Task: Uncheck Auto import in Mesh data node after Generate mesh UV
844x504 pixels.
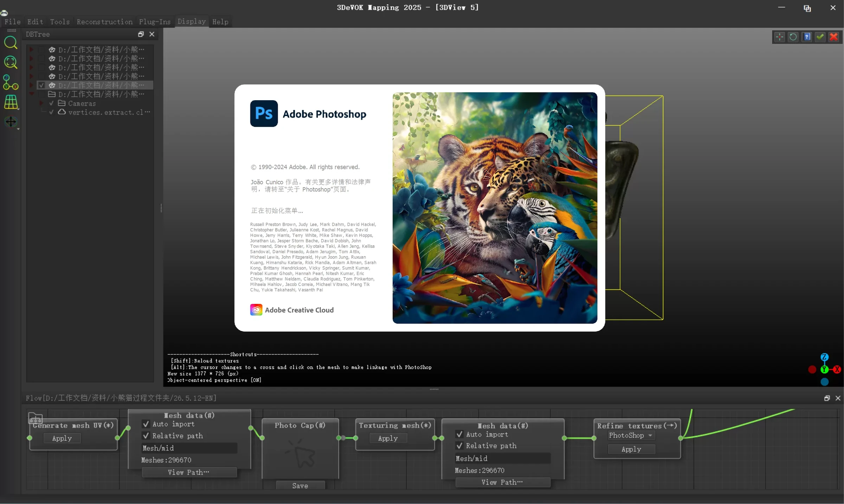Action: (146, 424)
